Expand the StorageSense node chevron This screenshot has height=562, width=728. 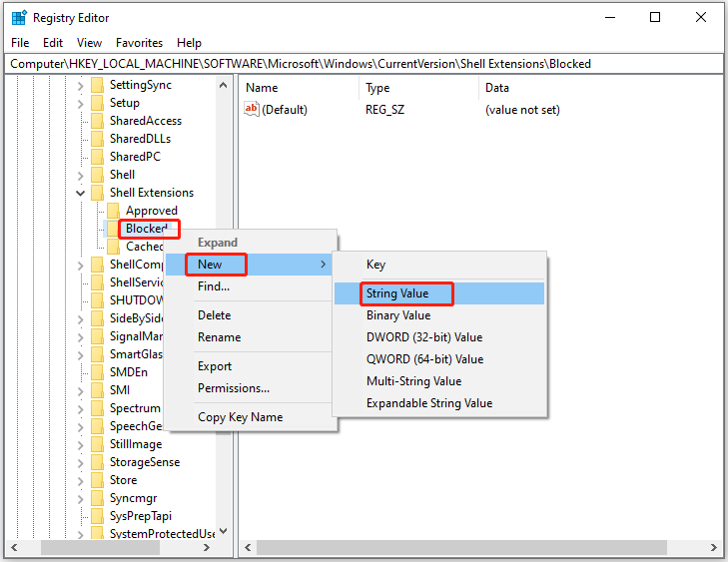[80, 463]
